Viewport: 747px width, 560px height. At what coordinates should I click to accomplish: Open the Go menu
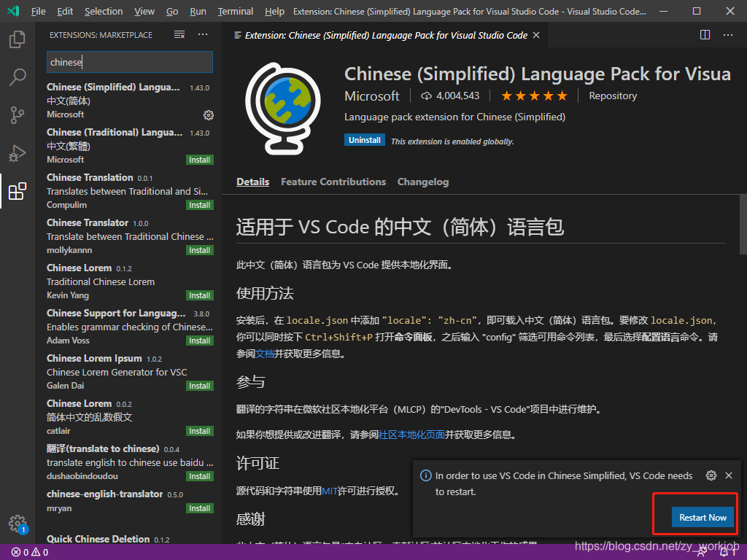point(172,11)
